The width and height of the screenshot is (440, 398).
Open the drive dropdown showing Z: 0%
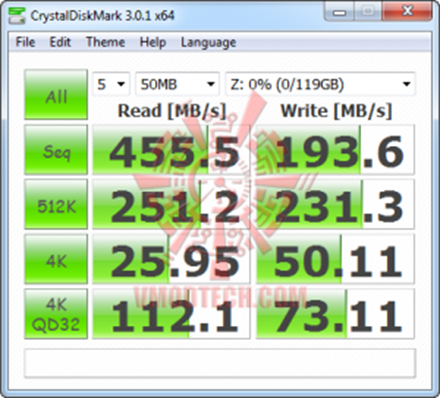[x=320, y=84]
